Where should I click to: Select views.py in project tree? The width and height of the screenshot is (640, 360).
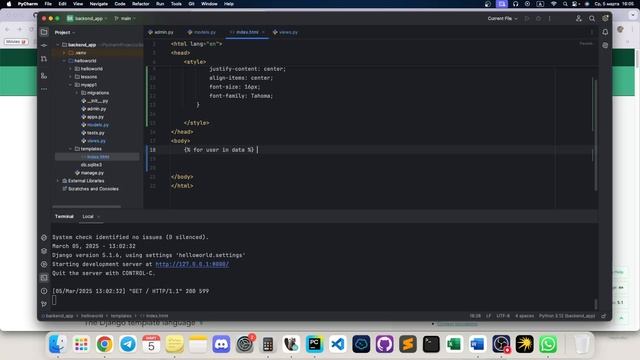[96, 141]
